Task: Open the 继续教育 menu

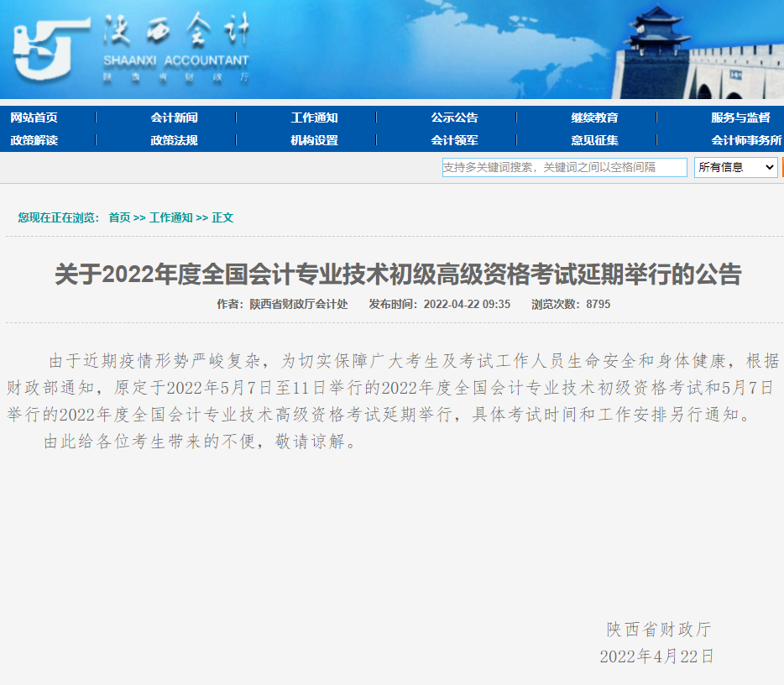Action: [x=594, y=118]
